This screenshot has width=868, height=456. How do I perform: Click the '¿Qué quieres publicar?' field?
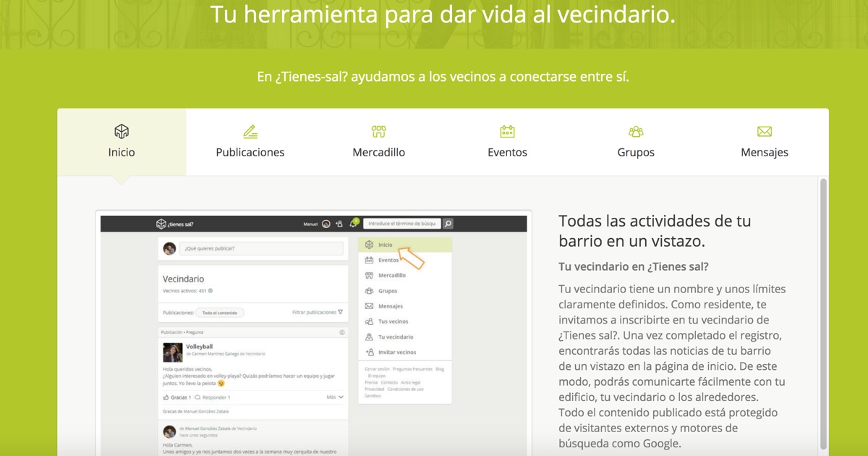coord(261,248)
